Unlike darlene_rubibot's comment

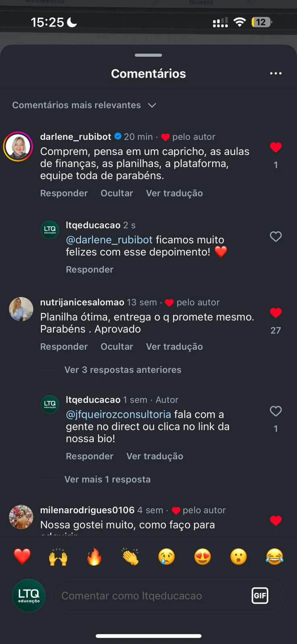[276, 147]
